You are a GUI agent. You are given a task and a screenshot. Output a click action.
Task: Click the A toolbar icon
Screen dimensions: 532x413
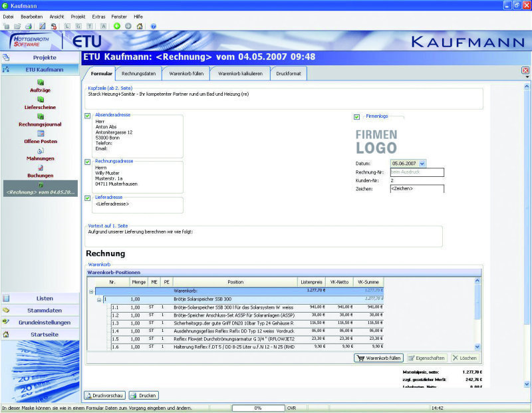pos(104,26)
